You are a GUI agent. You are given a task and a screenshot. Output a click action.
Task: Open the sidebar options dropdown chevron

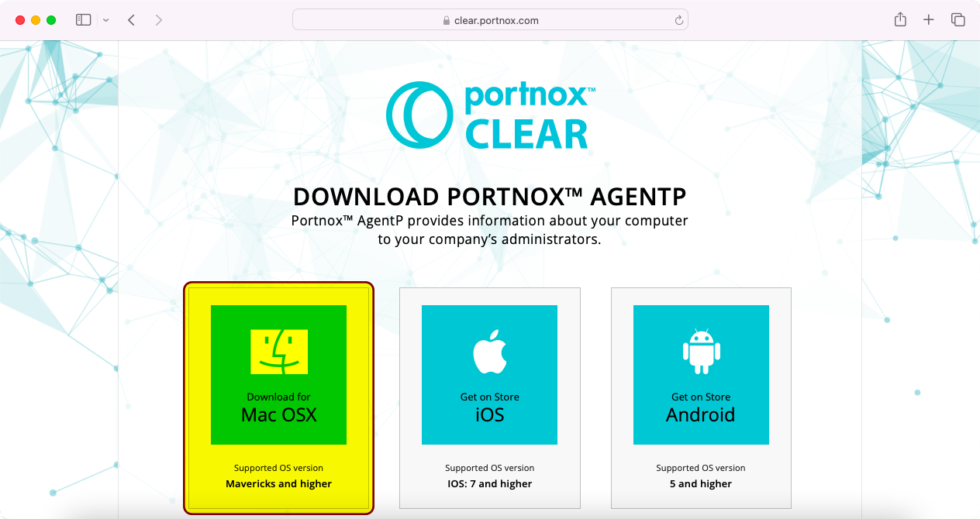coord(106,20)
